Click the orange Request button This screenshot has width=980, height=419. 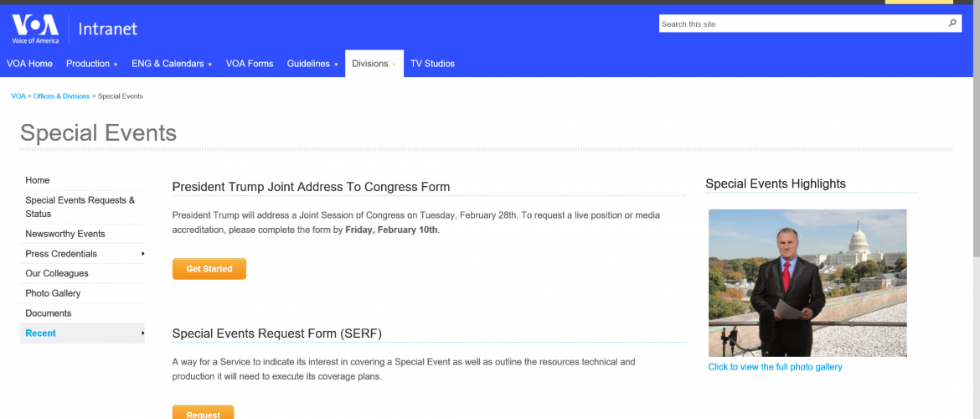[204, 413]
